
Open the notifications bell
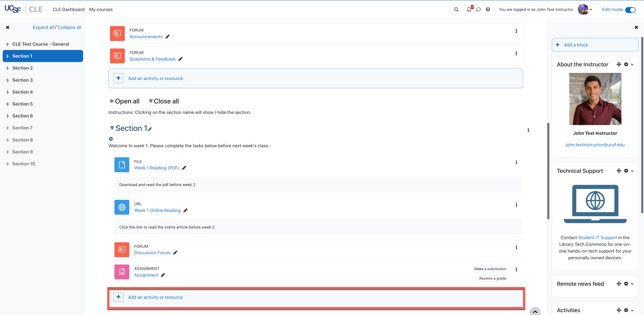[469, 10]
